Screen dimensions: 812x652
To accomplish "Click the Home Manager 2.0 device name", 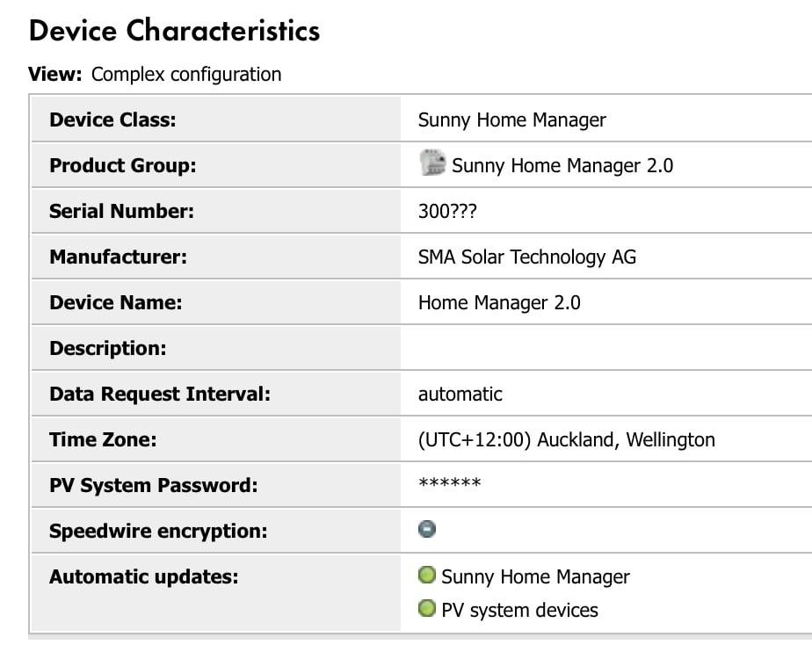I will 499,302.
